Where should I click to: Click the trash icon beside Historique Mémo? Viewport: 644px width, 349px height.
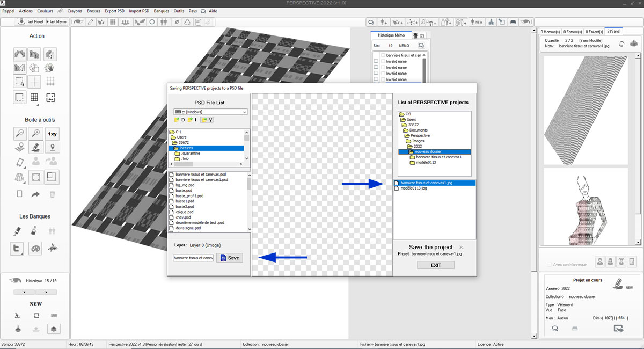click(x=414, y=35)
